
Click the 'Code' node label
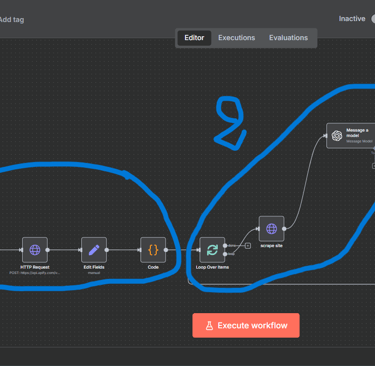(x=153, y=267)
